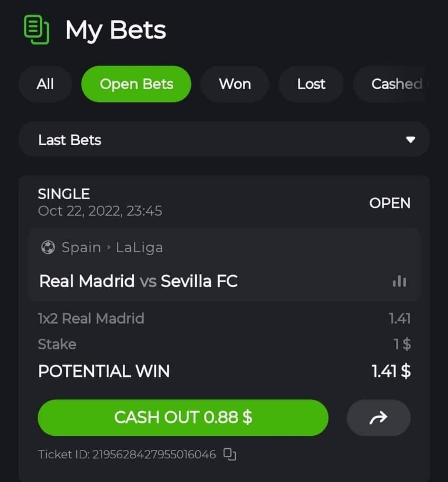448x482 pixels.
Task: Share the bet with arrow icon
Action: click(x=379, y=418)
